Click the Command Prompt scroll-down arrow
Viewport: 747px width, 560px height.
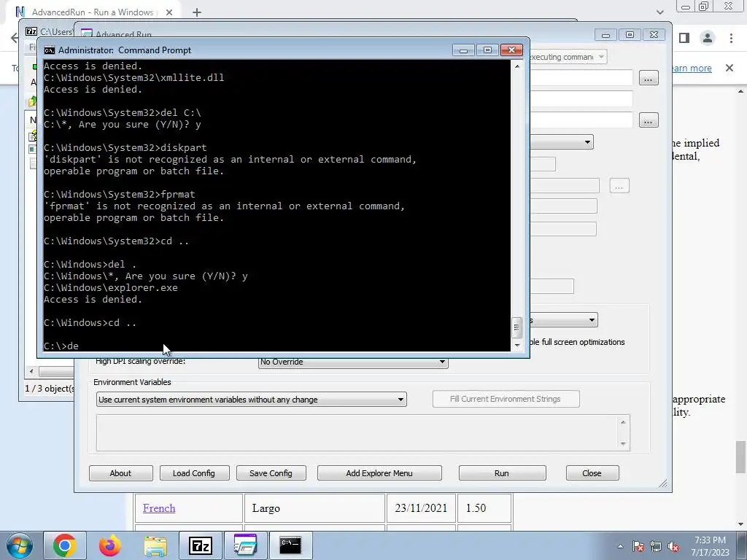[x=517, y=345]
